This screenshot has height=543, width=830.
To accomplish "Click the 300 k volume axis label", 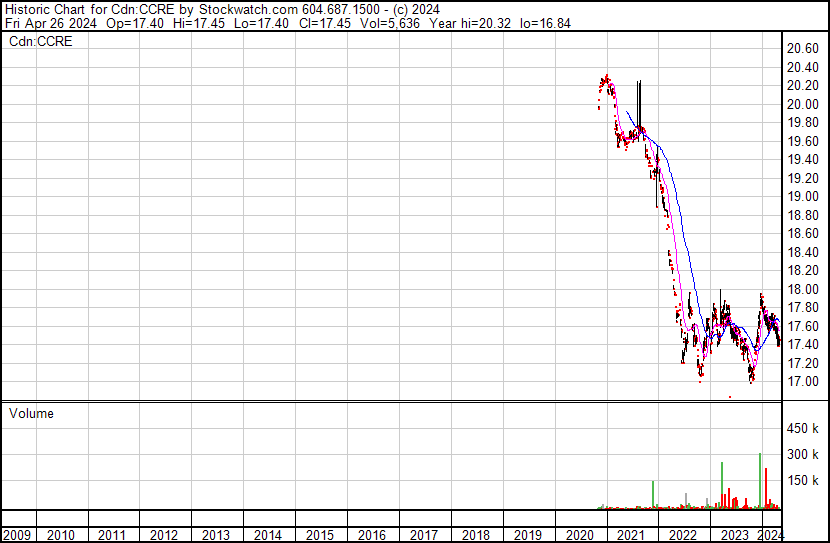I will [x=804, y=455].
